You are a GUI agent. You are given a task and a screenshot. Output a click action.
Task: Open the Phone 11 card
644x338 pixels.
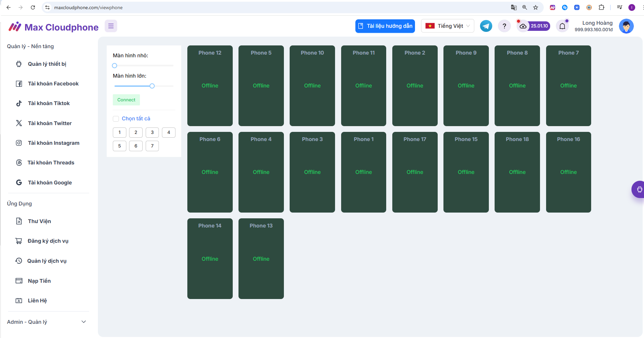click(363, 86)
